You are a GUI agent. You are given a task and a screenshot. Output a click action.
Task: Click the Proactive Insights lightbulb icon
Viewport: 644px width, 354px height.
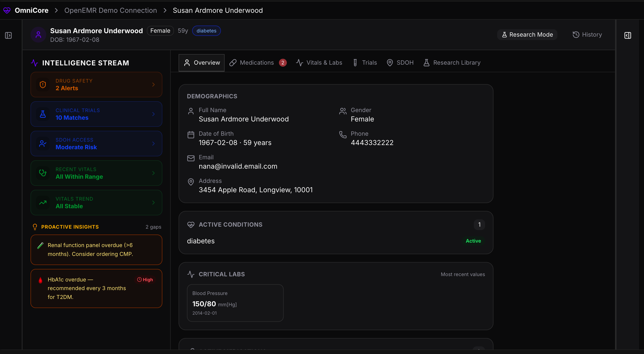(x=35, y=227)
